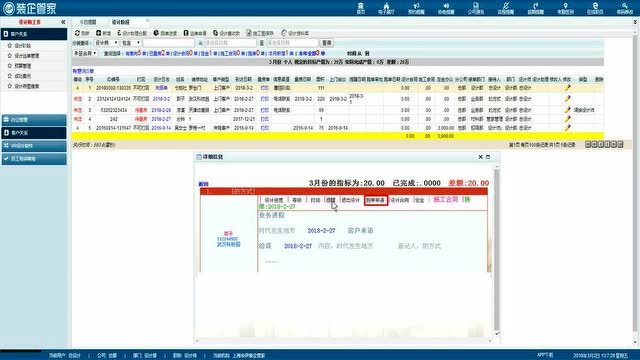The height and width of the screenshot is (360, 640).
Task: Expand the lower customer relations sidebar section
Action: pyautogui.click(x=34, y=133)
